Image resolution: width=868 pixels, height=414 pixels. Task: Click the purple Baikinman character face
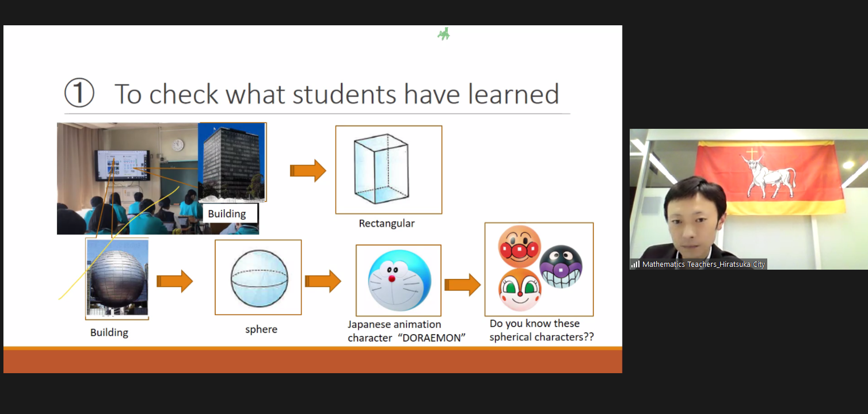pos(561,267)
